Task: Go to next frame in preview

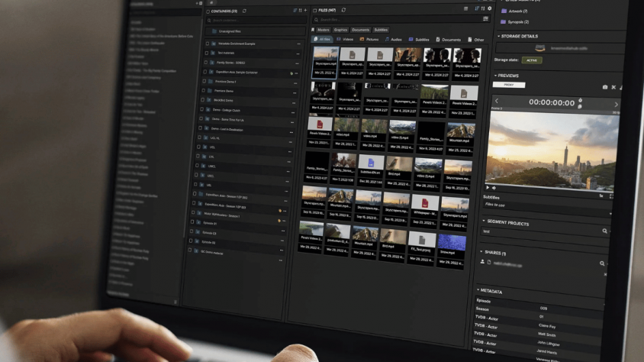Action: pyautogui.click(x=616, y=105)
